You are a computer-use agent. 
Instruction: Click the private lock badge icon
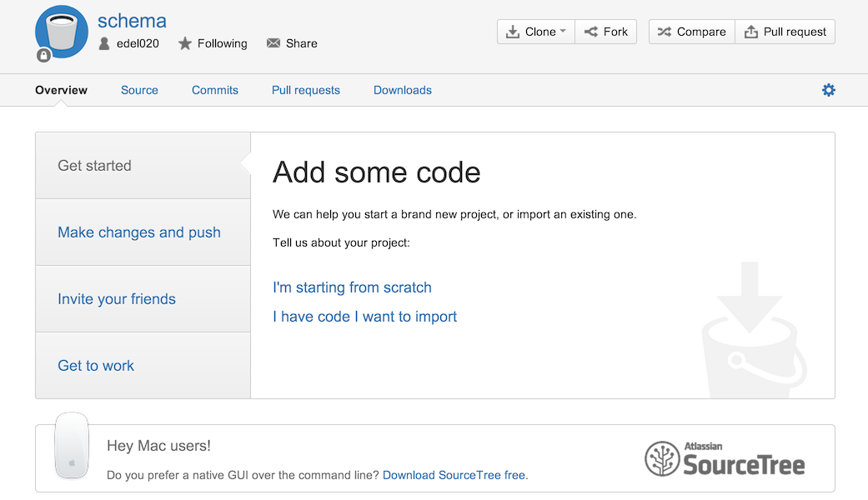tap(43, 55)
